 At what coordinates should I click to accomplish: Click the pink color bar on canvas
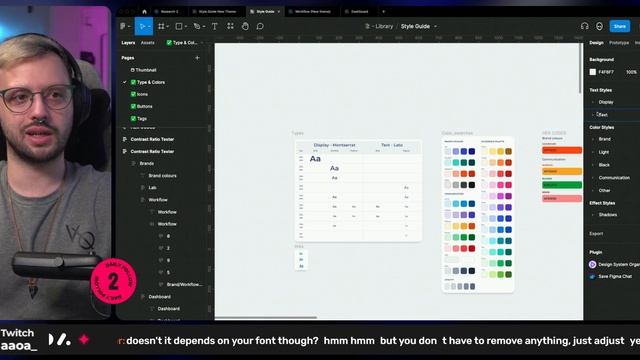pos(562,199)
